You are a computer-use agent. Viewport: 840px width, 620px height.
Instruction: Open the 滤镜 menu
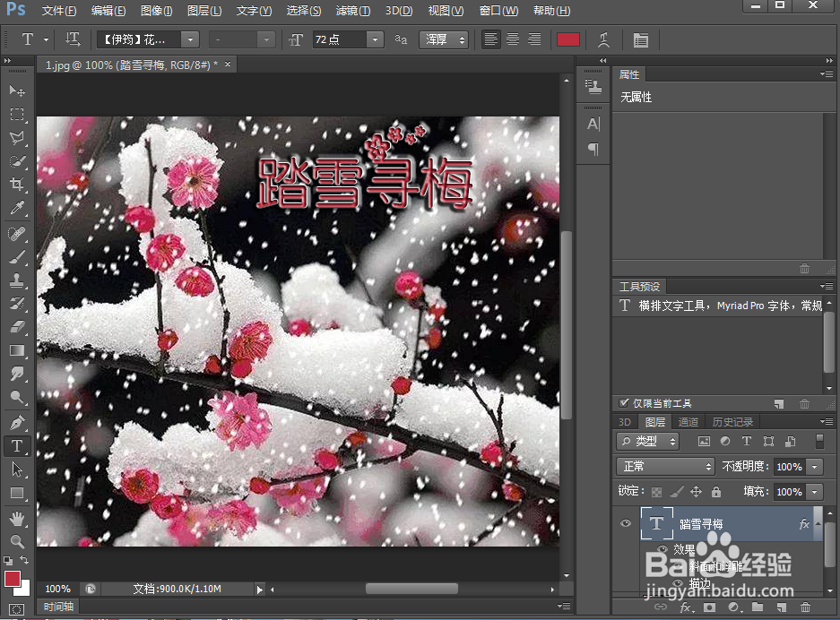point(353,11)
